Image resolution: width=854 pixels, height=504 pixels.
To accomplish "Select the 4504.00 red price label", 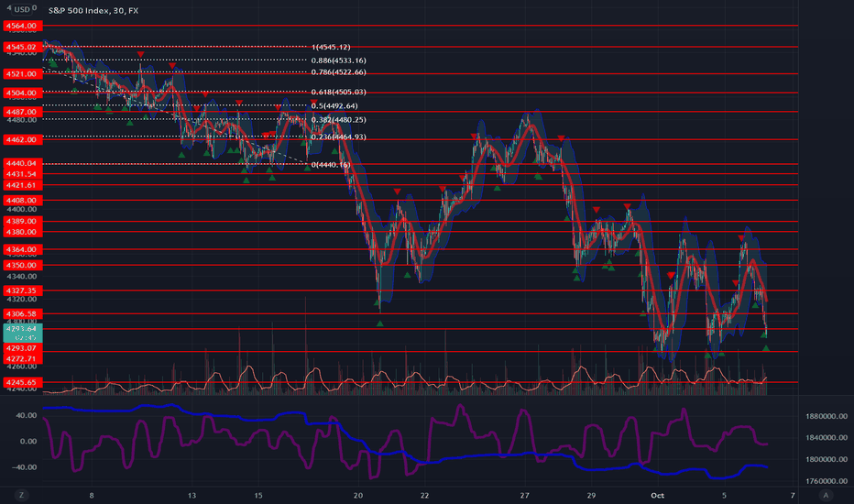I will pos(22,93).
